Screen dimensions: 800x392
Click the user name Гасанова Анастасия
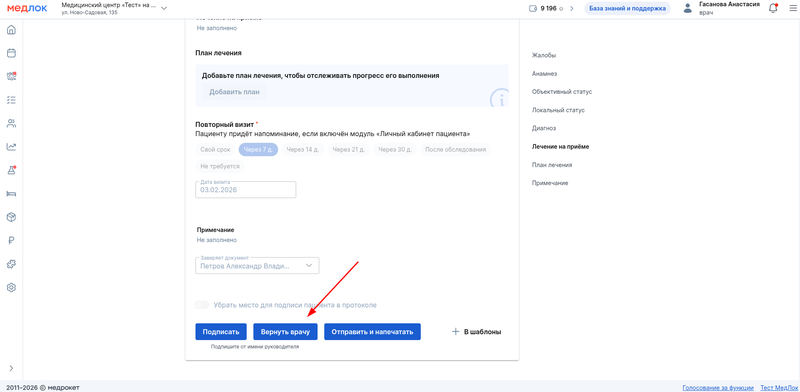tap(730, 5)
